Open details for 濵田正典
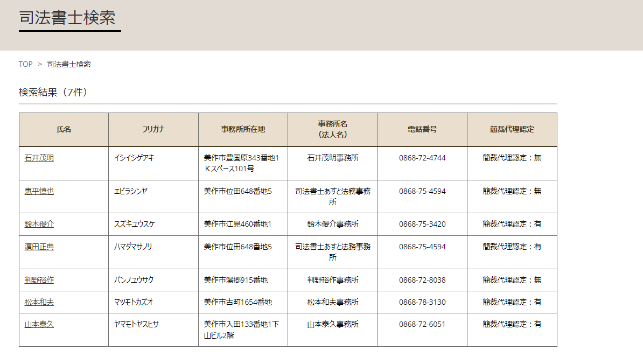643x364 pixels. pos(39,247)
